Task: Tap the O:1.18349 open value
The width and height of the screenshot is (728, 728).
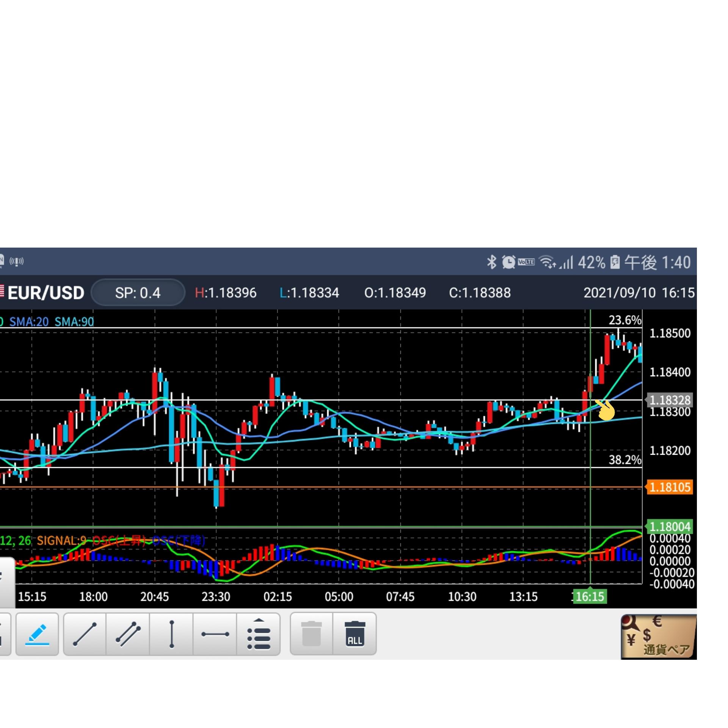Action: pyautogui.click(x=395, y=293)
